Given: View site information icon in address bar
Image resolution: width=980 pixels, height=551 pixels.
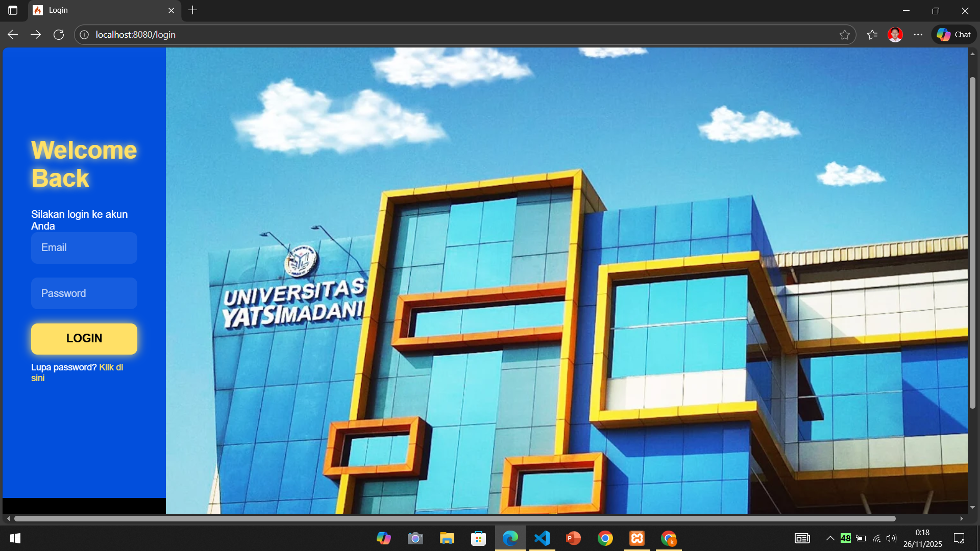Looking at the screenshot, I should 84,35.
